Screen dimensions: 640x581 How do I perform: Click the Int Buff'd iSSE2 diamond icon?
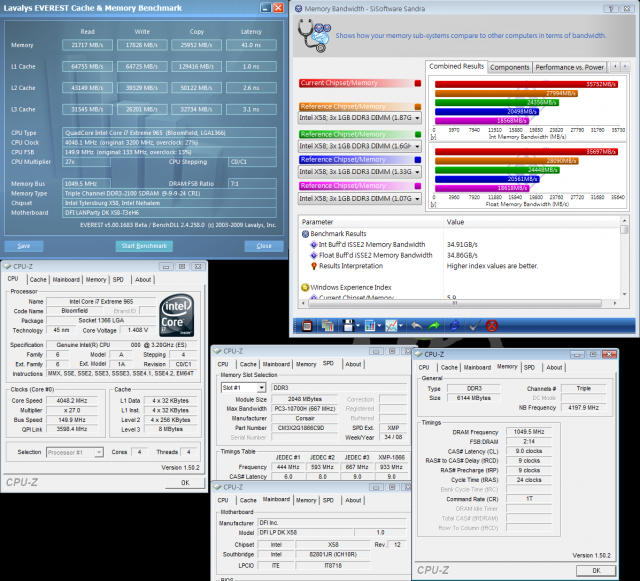(x=313, y=245)
